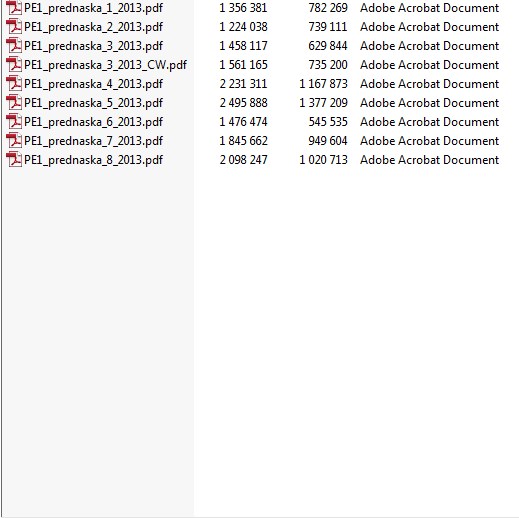Screen dimensions: 519x518
Task: Click size value 1 224 038
Action: (244, 27)
